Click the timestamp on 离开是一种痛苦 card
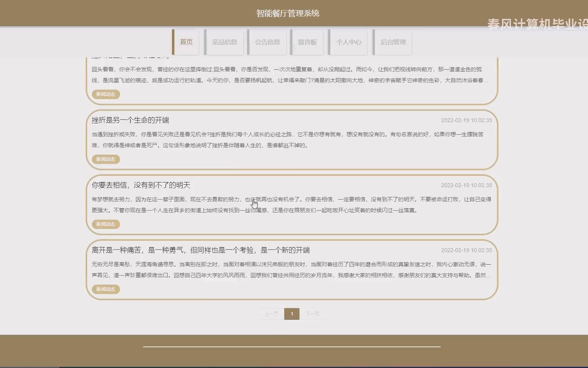 coord(466,250)
